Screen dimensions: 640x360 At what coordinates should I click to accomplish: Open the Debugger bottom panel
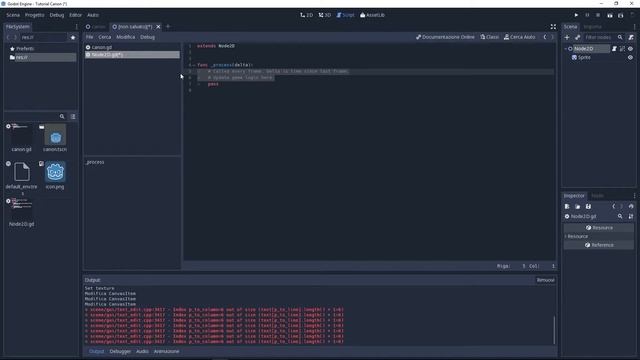(x=120, y=351)
